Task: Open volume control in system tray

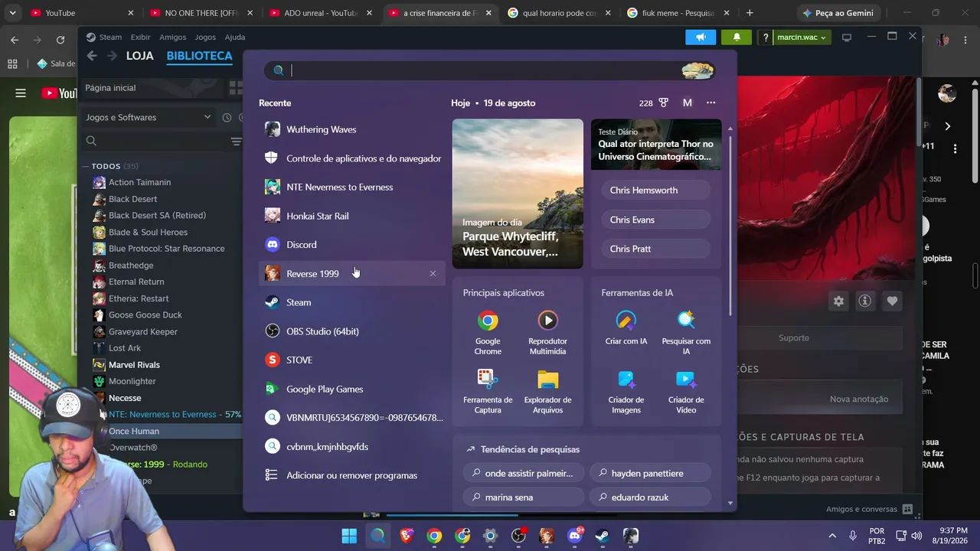Action: click(916, 536)
